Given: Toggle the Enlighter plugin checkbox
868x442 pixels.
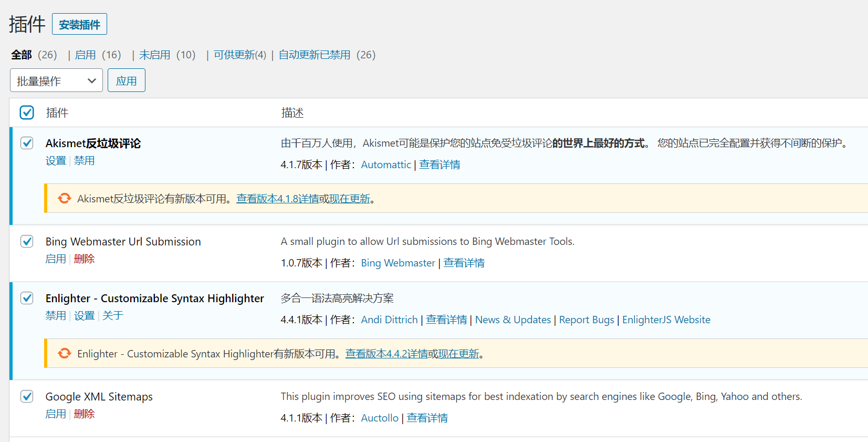Looking at the screenshot, I should (27, 298).
